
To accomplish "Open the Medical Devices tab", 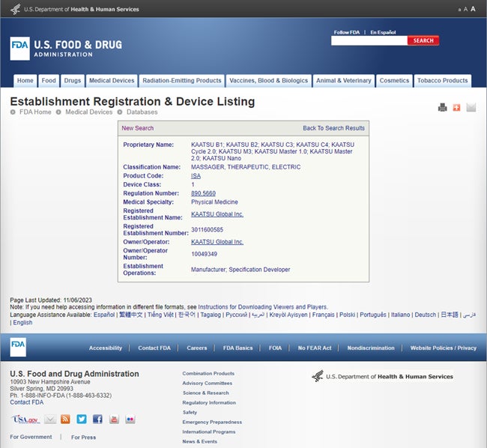I will (x=112, y=81).
